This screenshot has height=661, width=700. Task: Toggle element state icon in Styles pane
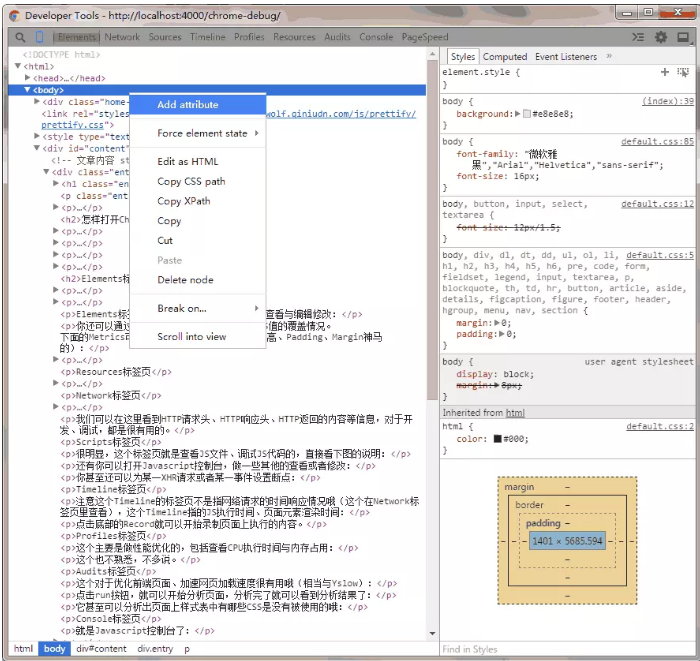click(683, 72)
